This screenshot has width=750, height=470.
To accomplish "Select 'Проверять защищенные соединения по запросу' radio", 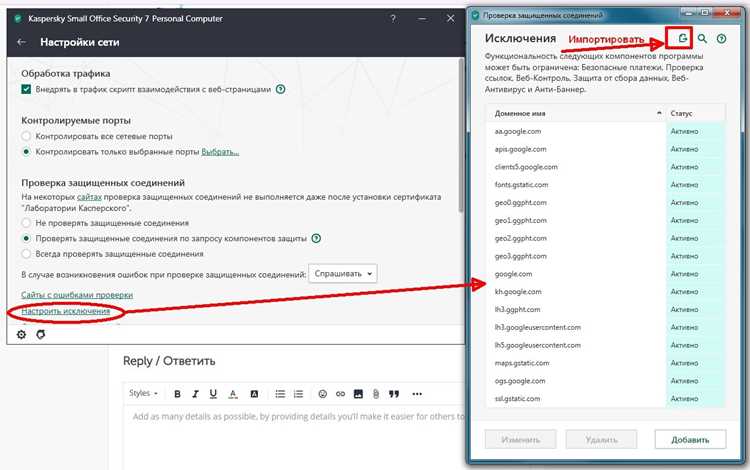I will 26,238.
